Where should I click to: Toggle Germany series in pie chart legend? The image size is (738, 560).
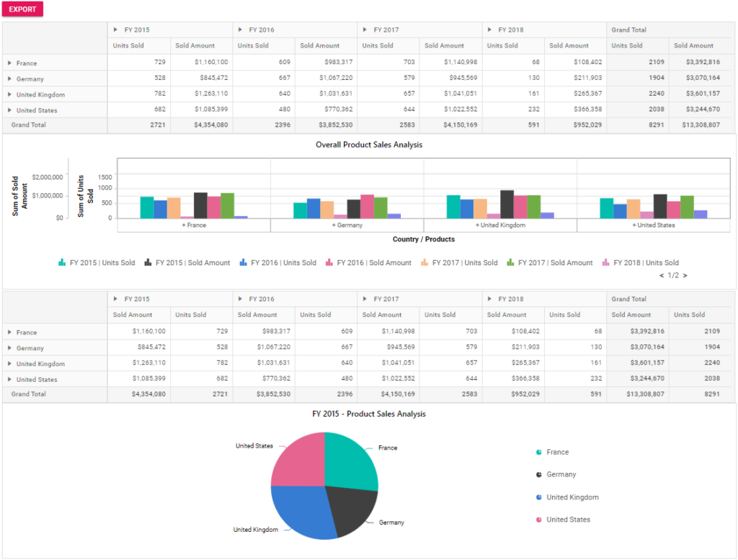click(x=539, y=475)
